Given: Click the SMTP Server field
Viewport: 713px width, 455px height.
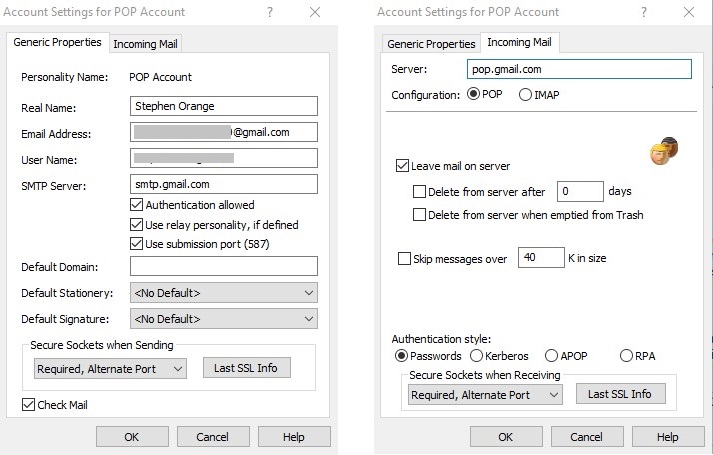Looking at the screenshot, I should click(224, 184).
